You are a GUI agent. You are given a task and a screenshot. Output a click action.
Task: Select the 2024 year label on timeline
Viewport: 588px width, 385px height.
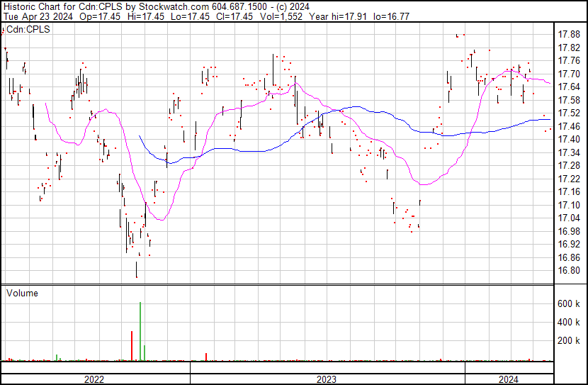pyautogui.click(x=509, y=379)
